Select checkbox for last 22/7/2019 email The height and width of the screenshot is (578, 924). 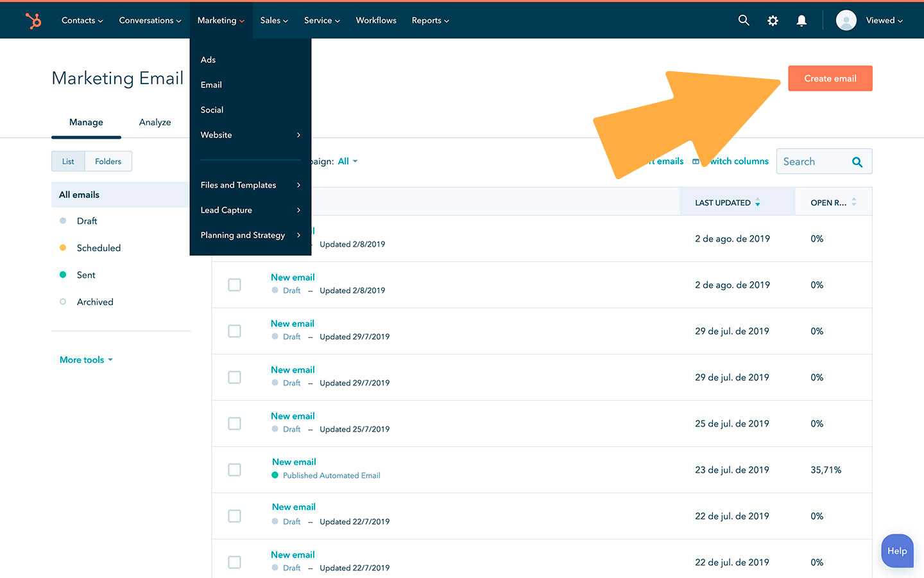coord(235,562)
